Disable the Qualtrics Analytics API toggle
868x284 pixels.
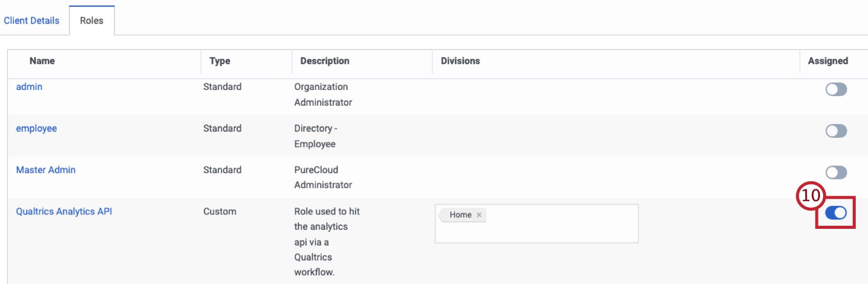(x=836, y=212)
